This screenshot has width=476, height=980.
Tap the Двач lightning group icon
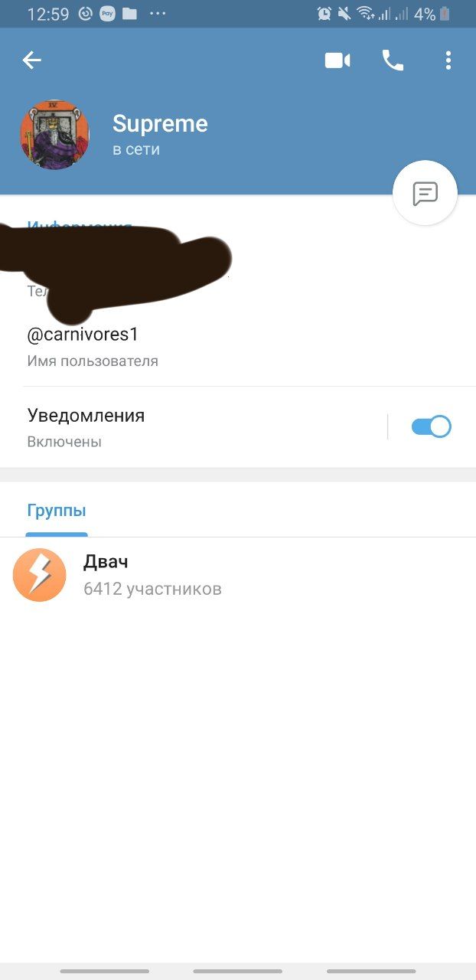pyautogui.click(x=40, y=575)
